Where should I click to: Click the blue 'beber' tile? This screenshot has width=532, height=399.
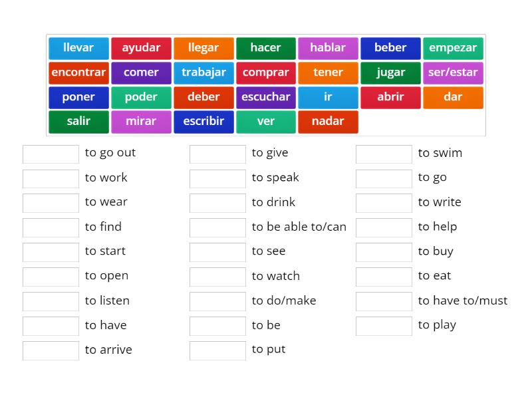[x=390, y=48]
